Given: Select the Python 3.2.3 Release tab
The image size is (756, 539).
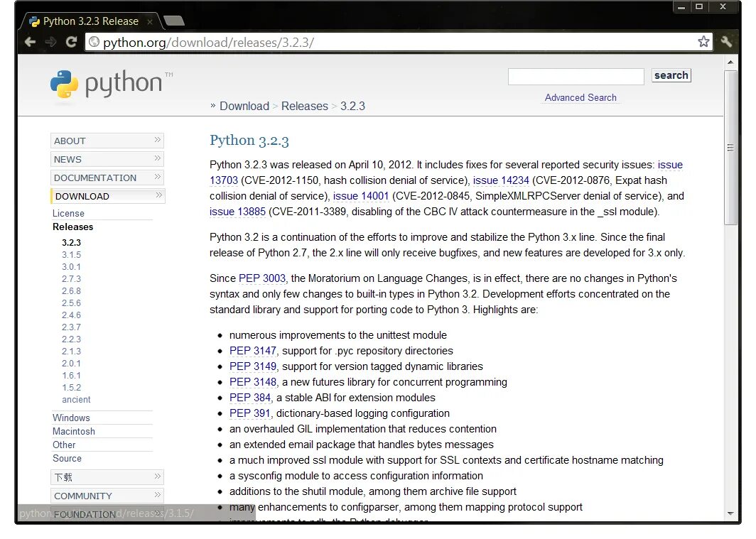Looking at the screenshot, I should tap(91, 22).
